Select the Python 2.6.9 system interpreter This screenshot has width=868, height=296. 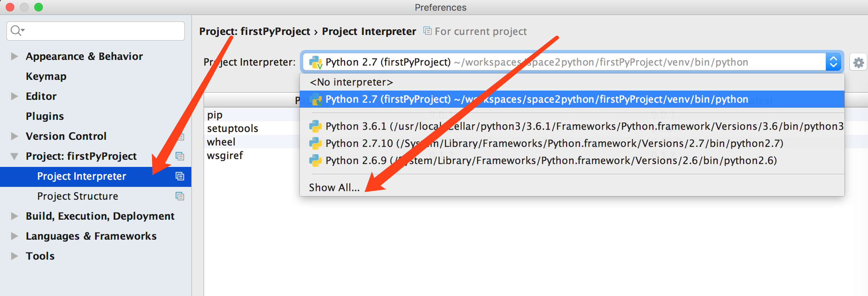coord(572,160)
